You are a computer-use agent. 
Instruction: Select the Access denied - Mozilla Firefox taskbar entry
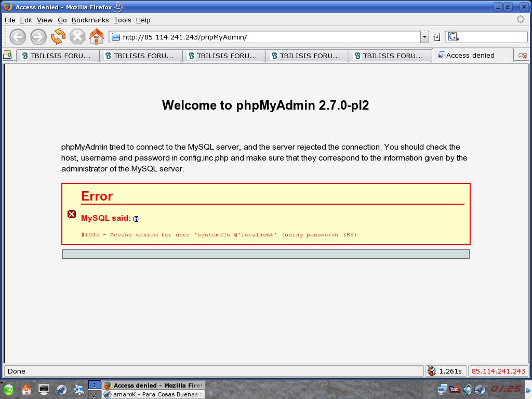154,385
